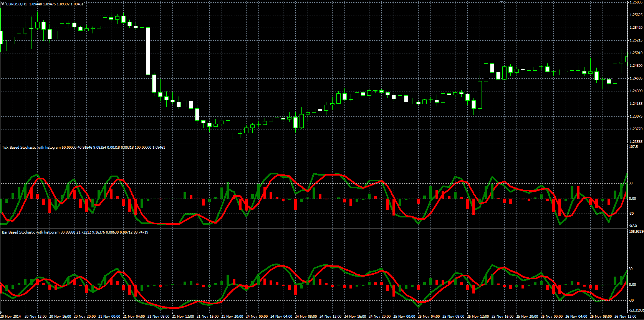Click price label 1.25215 on the scale
This screenshot has width=644, height=320.
click(x=636, y=40)
